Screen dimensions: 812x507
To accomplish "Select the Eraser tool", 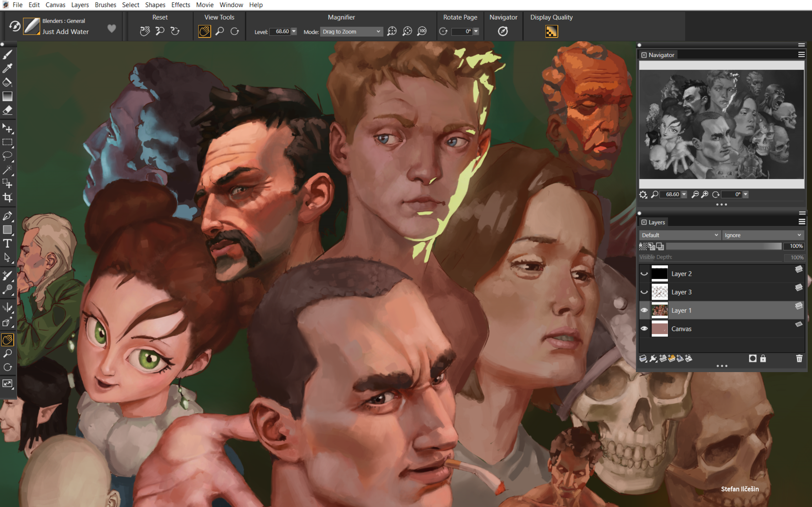I will pos(7,111).
